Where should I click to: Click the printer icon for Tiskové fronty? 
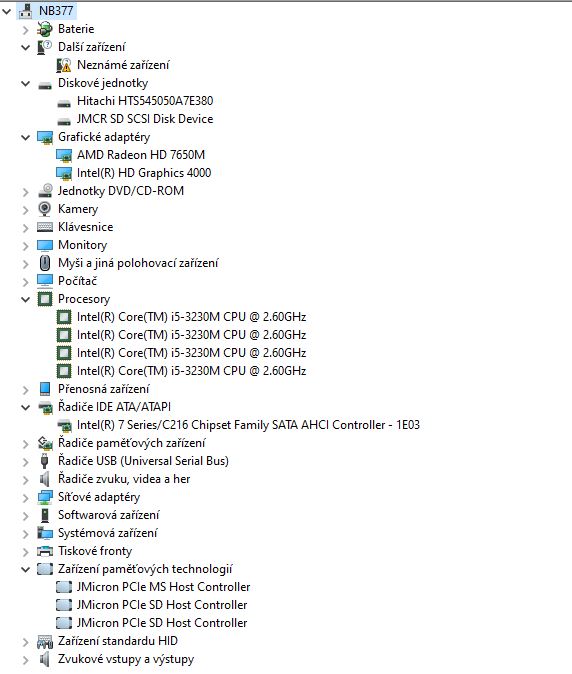45,551
